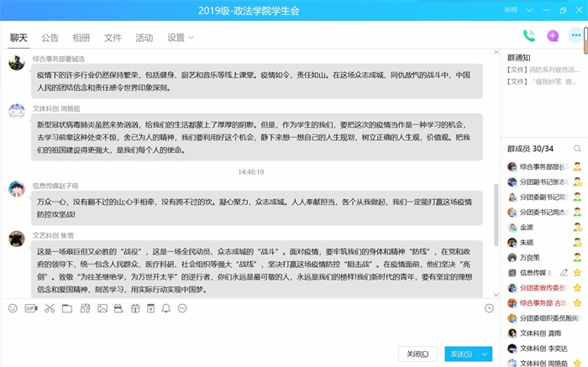Screen dimensions: 588x367
Task: Click the purple plus invite icon
Action: point(553,35)
